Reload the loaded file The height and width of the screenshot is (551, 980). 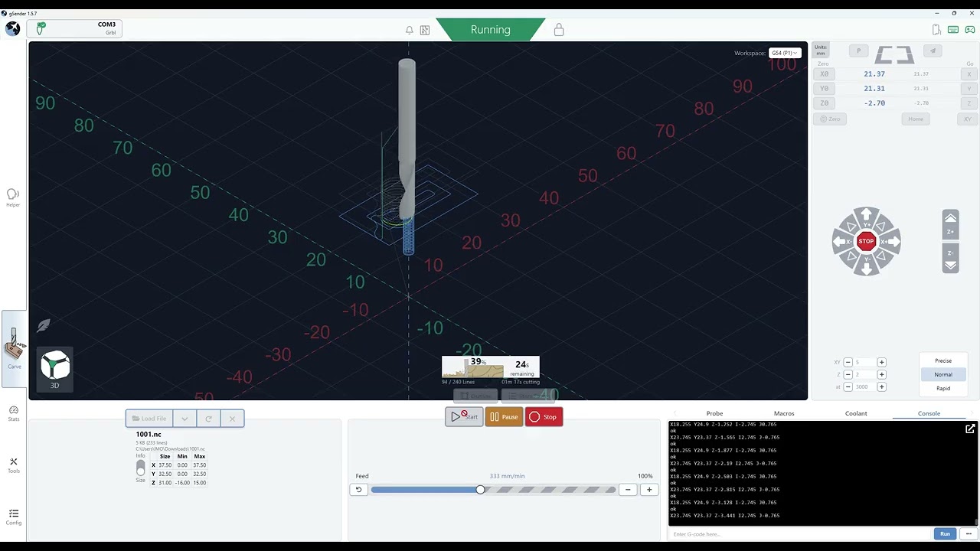208,419
